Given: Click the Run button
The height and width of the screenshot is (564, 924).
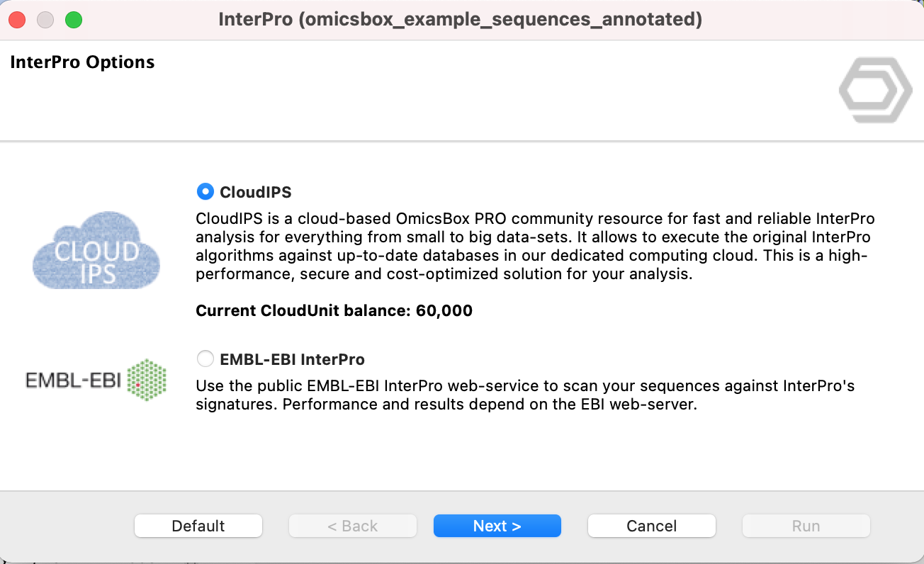Looking at the screenshot, I should (x=806, y=526).
